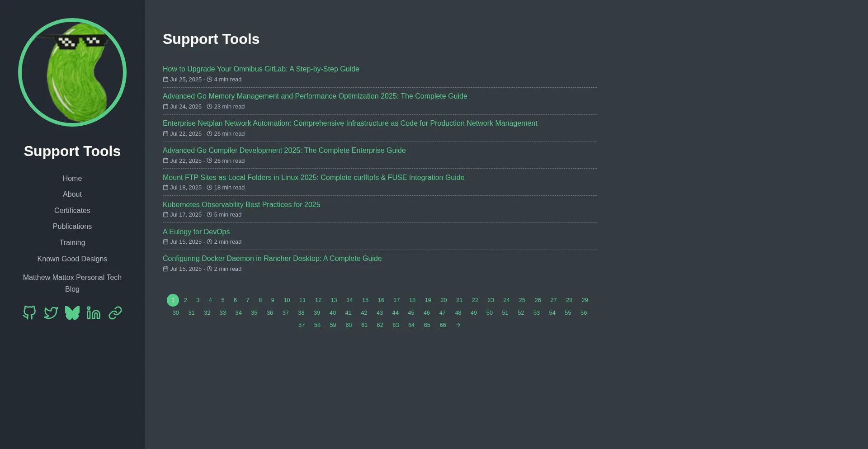Viewport: 868px width, 449px height.
Task: Open the LinkedIn icon
Action: (93, 312)
